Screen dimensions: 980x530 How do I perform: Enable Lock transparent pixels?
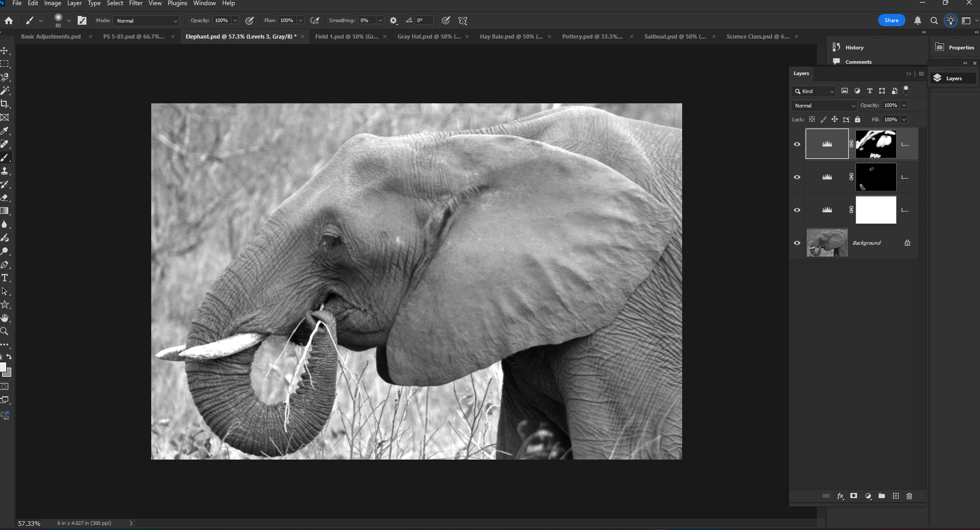click(813, 119)
